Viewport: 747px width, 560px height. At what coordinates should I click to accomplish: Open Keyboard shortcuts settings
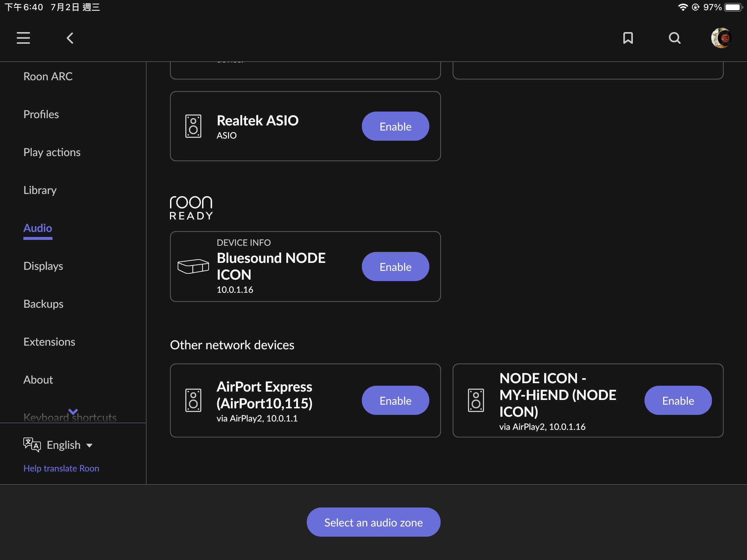[70, 417]
